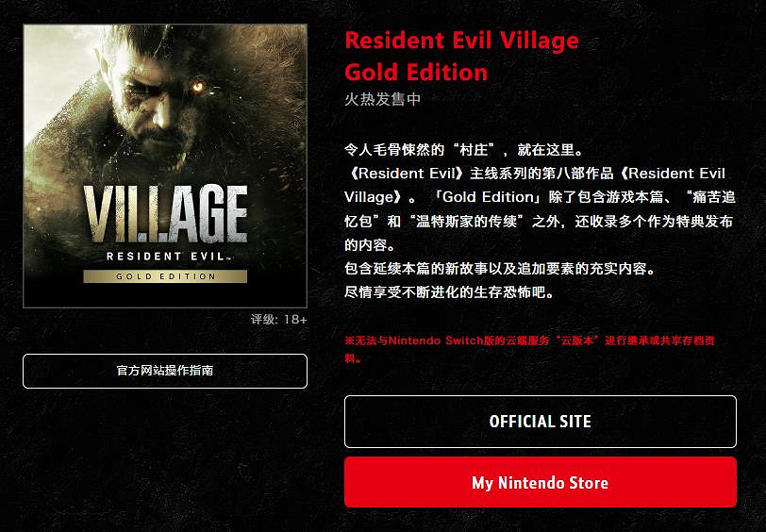Click the 包含延续本篇的新故事 description line
The image size is (766, 532).
pyautogui.click(x=500, y=269)
